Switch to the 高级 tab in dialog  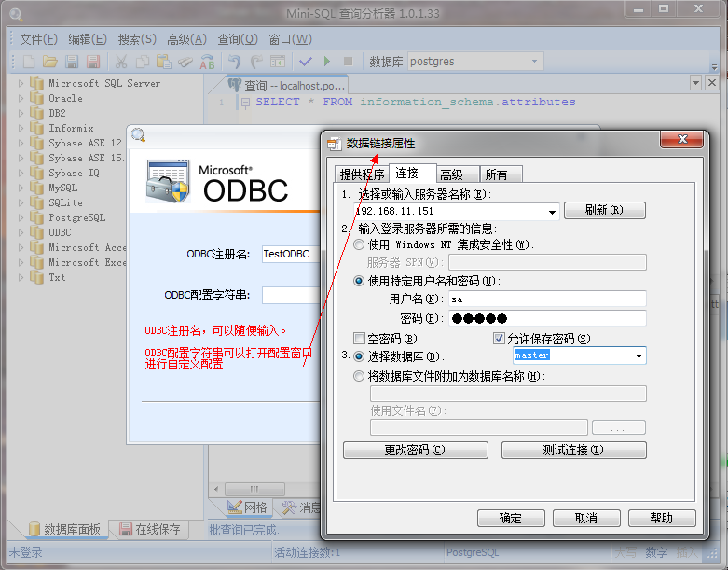[x=457, y=174]
